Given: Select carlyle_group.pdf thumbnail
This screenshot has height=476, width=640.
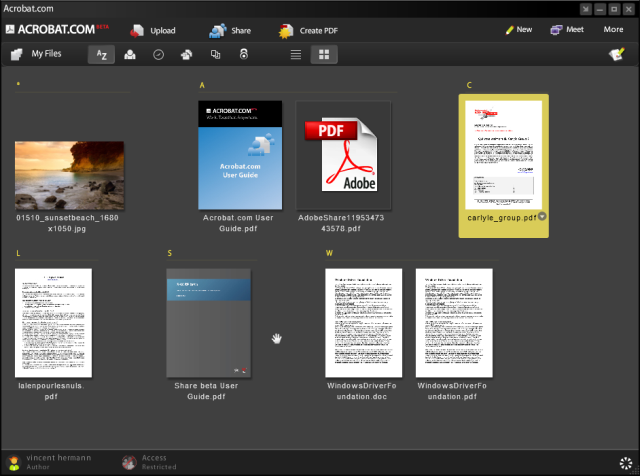Looking at the screenshot, I should click(503, 155).
